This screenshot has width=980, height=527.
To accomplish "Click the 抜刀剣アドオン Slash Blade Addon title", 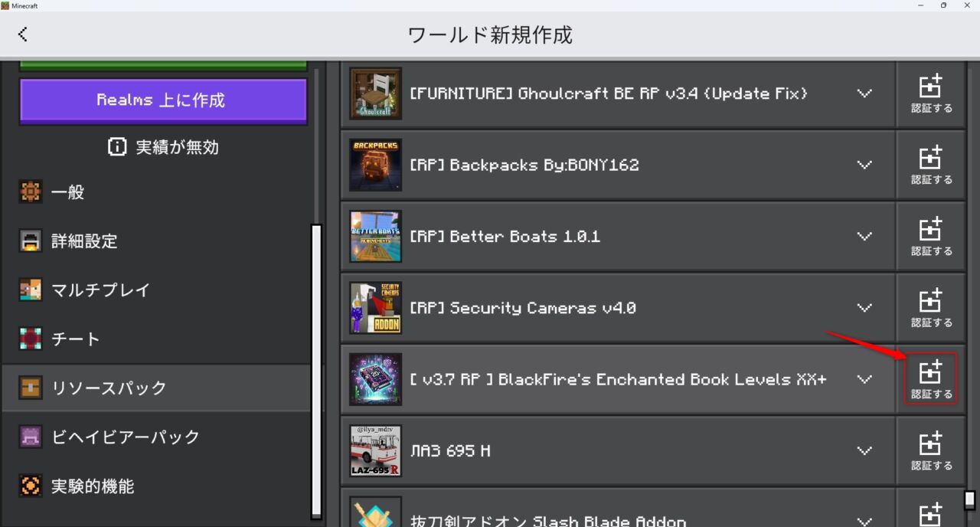I will pos(548,521).
